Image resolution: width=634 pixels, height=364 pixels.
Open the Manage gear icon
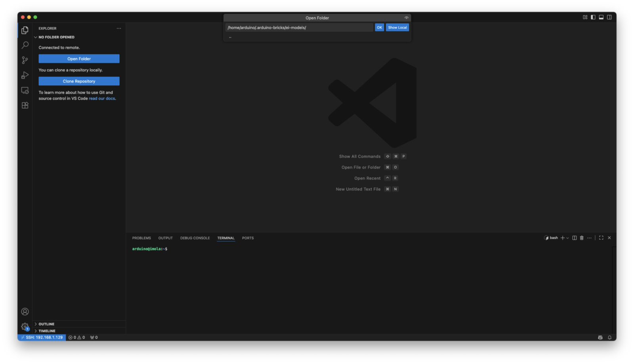(x=25, y=327)
